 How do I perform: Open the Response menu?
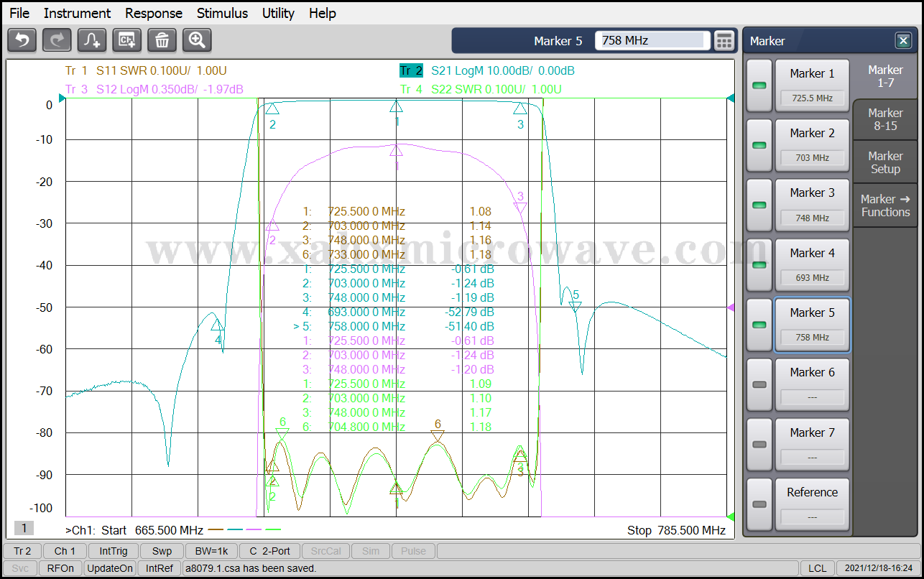point(154,13)
